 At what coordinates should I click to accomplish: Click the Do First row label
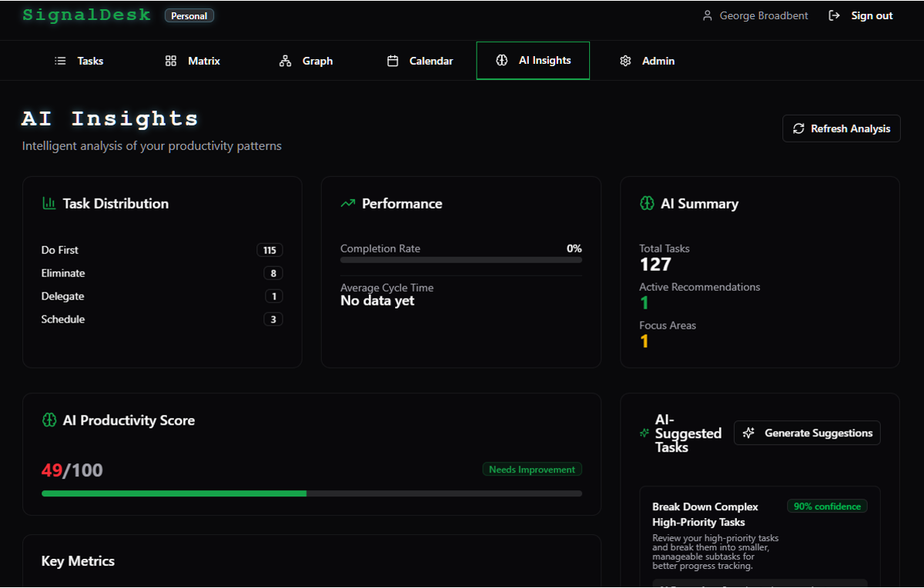pos(60,250)
